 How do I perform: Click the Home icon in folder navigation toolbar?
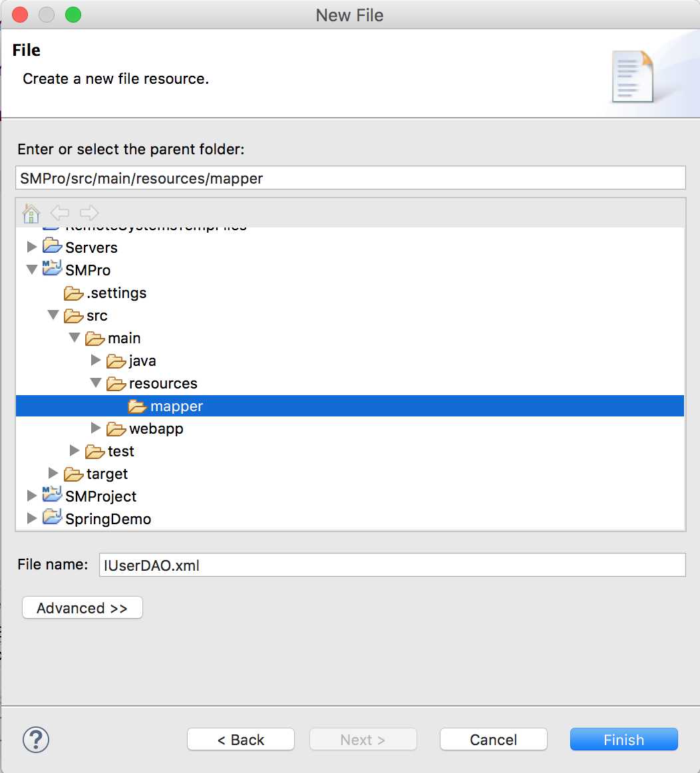(31, 213)
